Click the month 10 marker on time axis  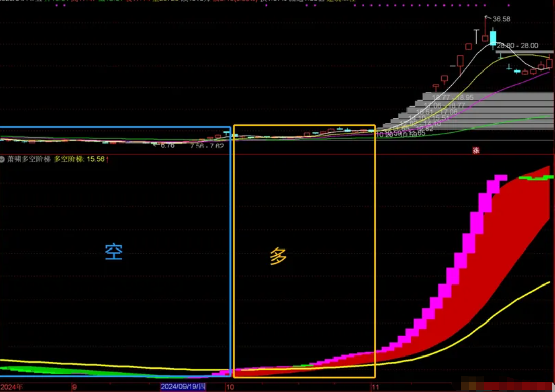pos(230,387)
